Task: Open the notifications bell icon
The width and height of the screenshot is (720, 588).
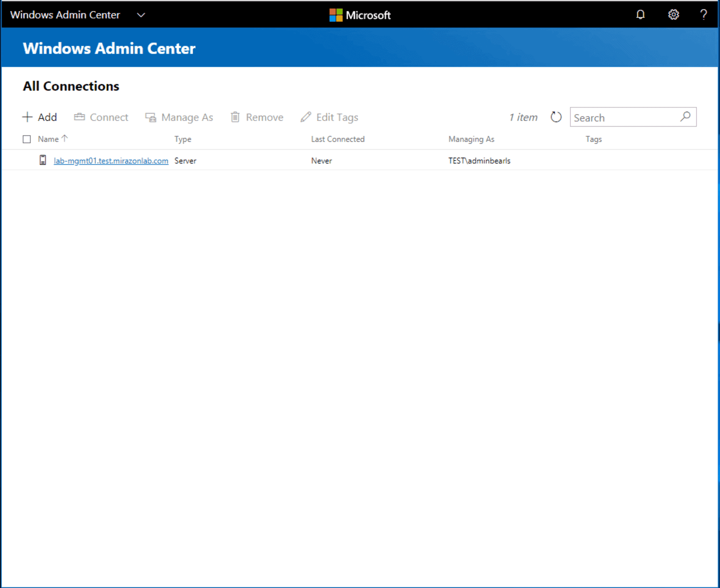Action: 640,15
